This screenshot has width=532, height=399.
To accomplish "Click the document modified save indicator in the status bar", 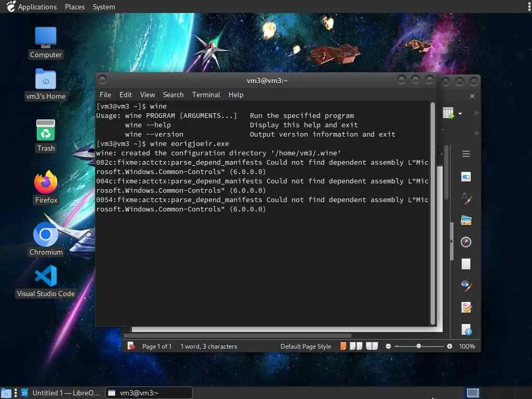I will pos(131,346).
